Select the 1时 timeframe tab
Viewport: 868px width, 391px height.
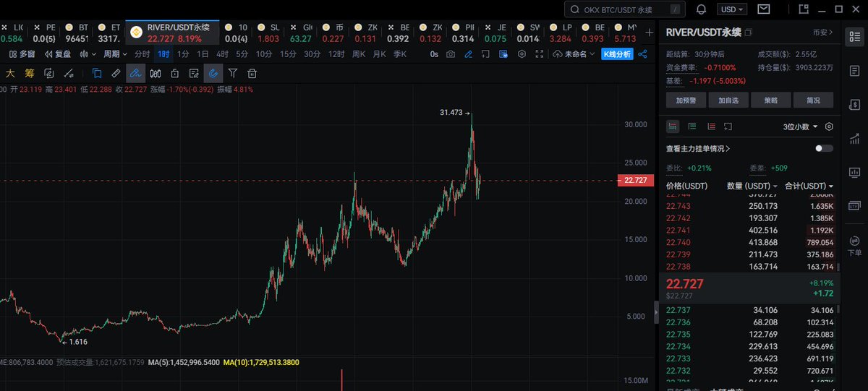point(163,54)
